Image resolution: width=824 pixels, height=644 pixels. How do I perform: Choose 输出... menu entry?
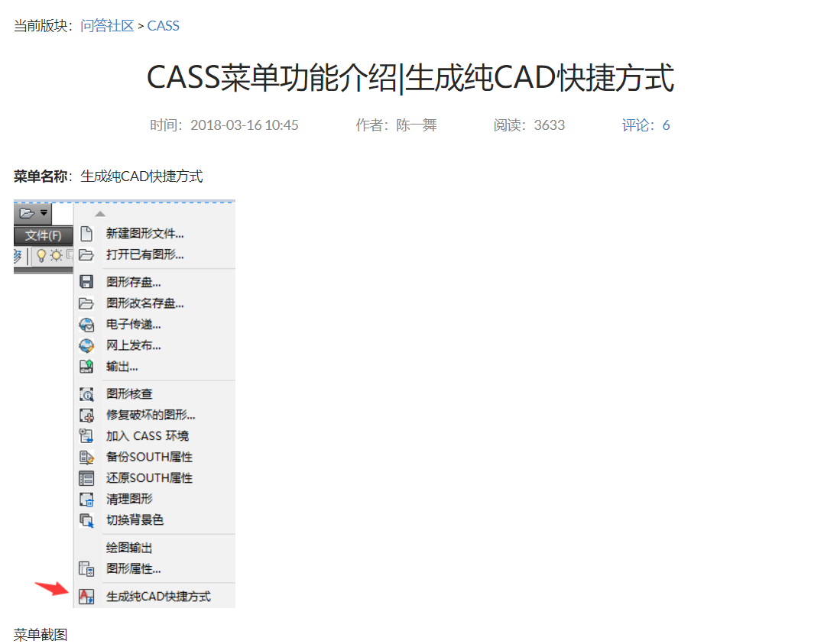coord(122,367)
